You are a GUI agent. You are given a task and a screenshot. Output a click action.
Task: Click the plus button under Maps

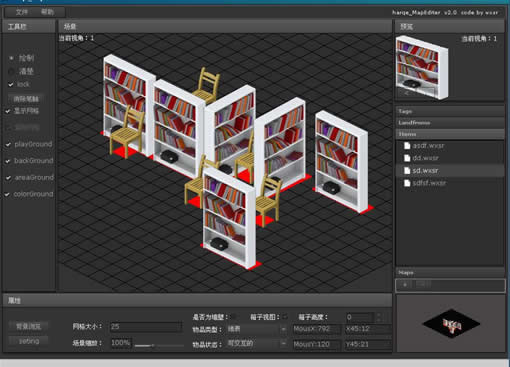coord(405,285)
